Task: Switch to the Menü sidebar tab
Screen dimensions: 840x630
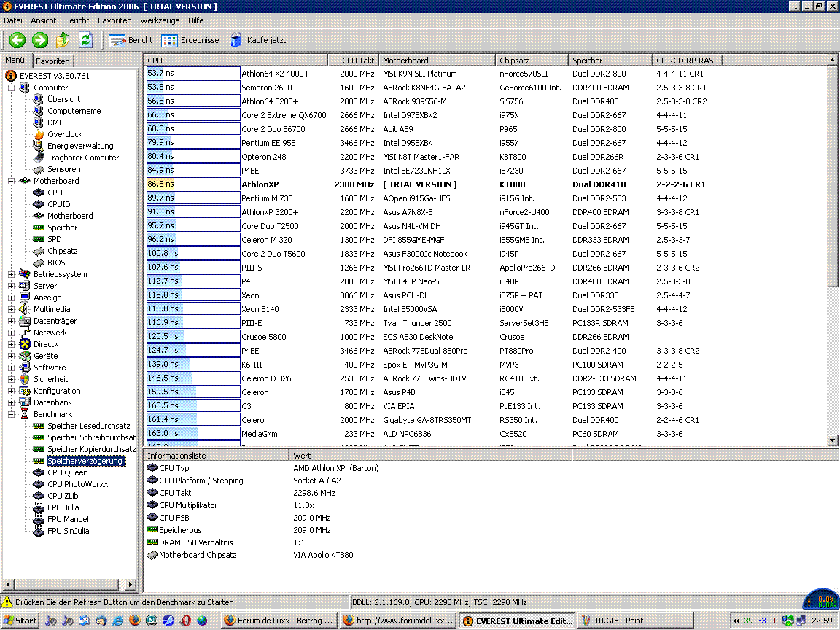Action: (15, 60)
